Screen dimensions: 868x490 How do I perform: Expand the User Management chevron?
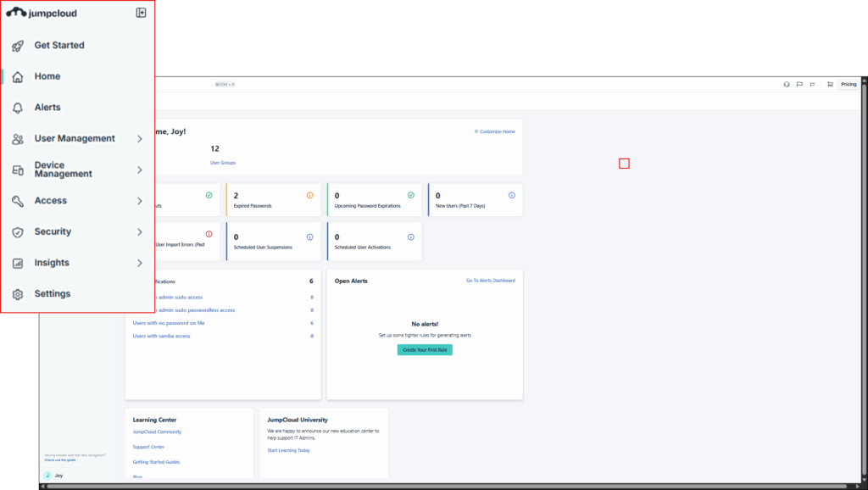[140, 139]
